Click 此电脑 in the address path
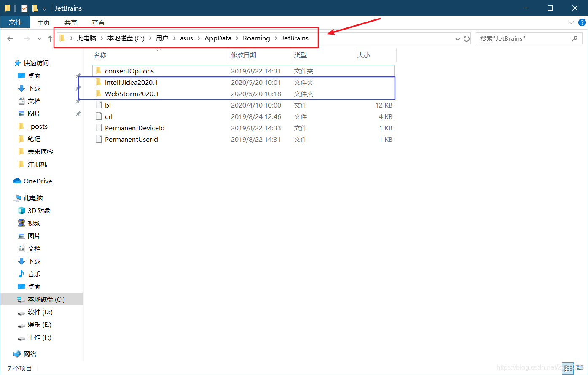 (86, 38)
